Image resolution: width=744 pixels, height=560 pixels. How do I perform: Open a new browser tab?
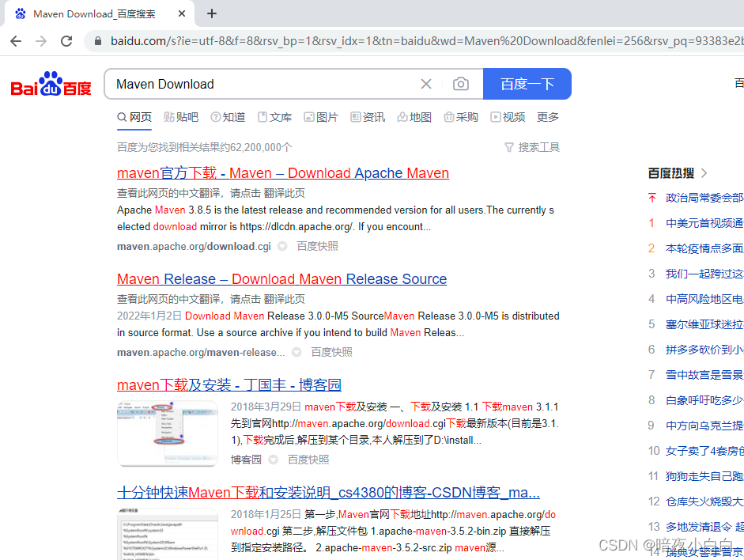pos(212,13)
